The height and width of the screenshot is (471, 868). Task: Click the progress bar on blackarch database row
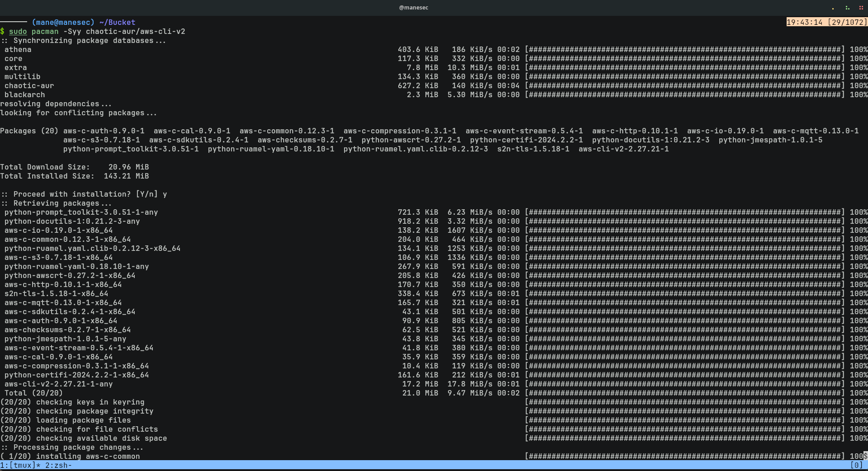pos(684,94)
